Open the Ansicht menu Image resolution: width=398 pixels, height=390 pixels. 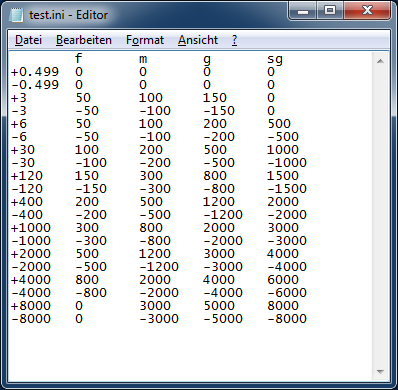coord(198,40)
